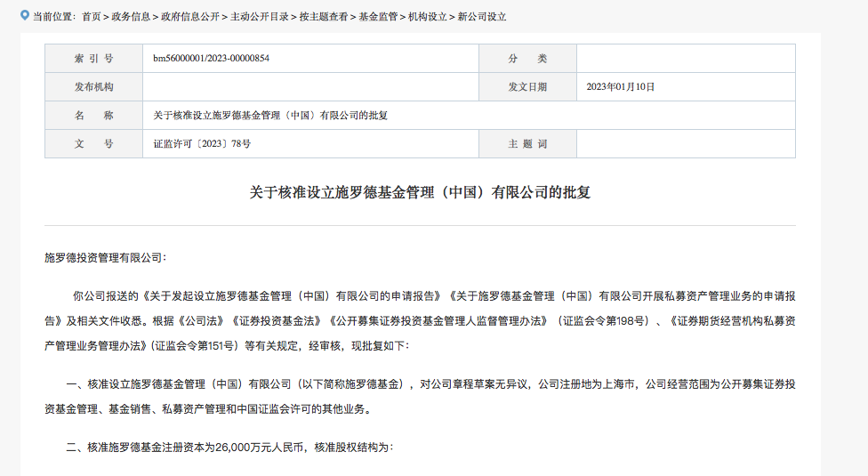Image resolution: width=868 pixels, height=476 pixels.
Task: Click the addressee line 施罗德投资管理有限公司
Action: click(x=105, y=257)
